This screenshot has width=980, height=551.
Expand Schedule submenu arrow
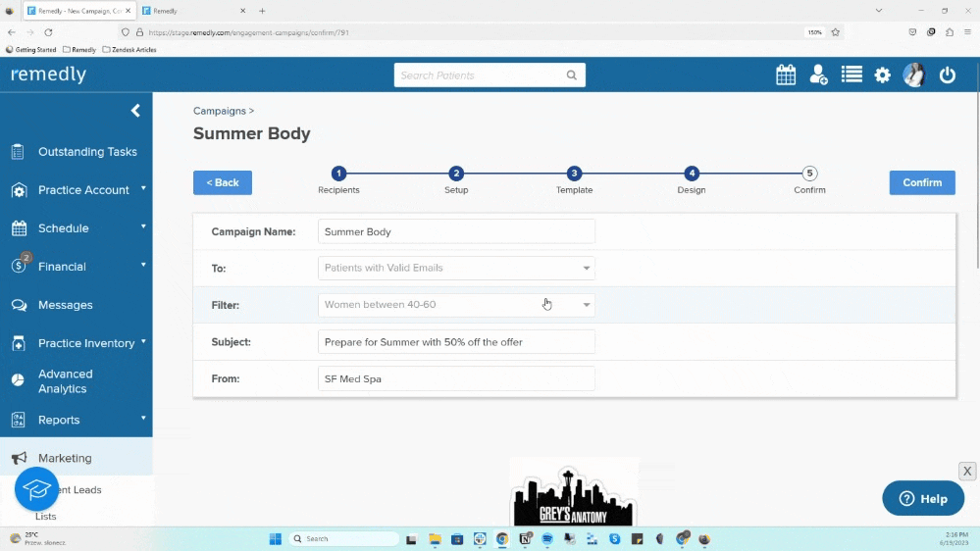(x=143, y=226)
